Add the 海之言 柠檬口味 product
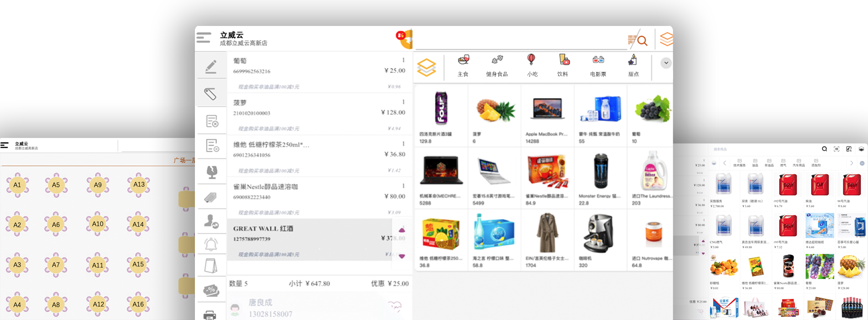The height and width of the screenshot is (320, 868). coord(494,240)
